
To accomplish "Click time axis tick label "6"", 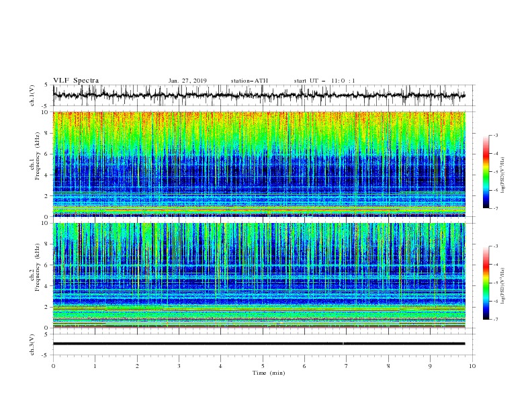I will (x=304, y=366).
